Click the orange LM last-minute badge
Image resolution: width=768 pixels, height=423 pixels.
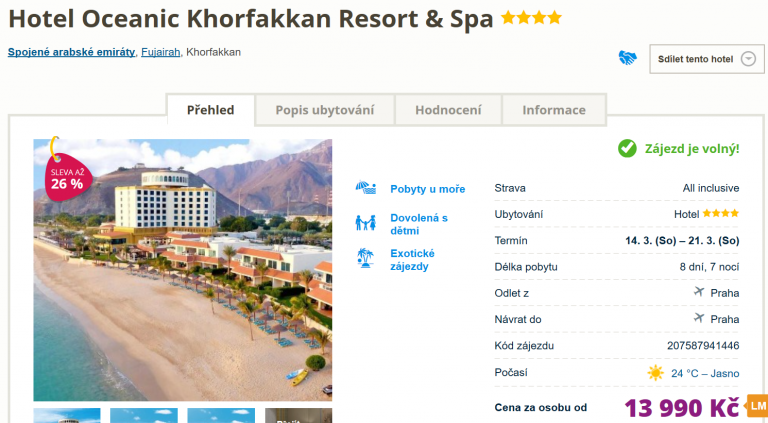pos(757,406)
